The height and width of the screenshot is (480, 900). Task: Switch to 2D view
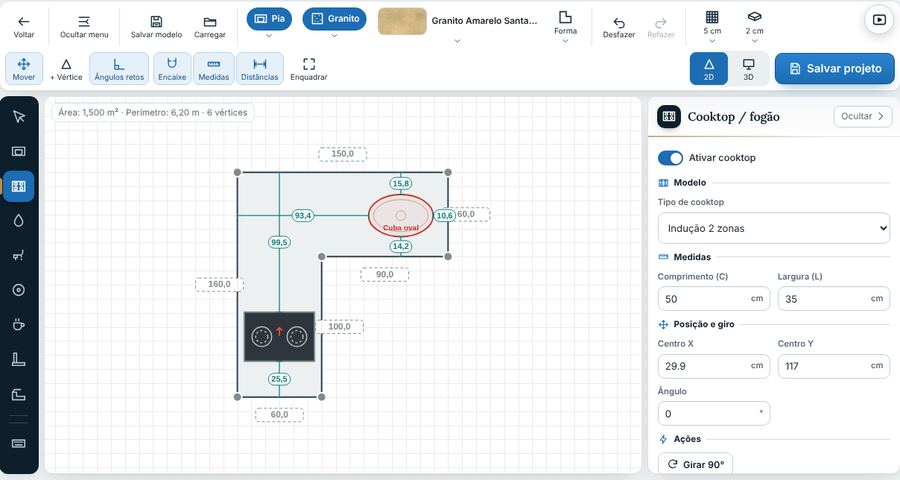[709, 68]
